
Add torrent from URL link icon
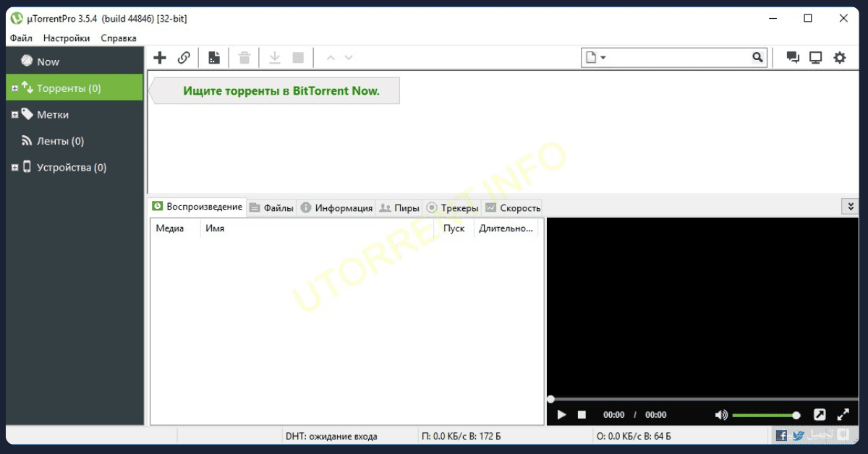[x=184, y=58]
